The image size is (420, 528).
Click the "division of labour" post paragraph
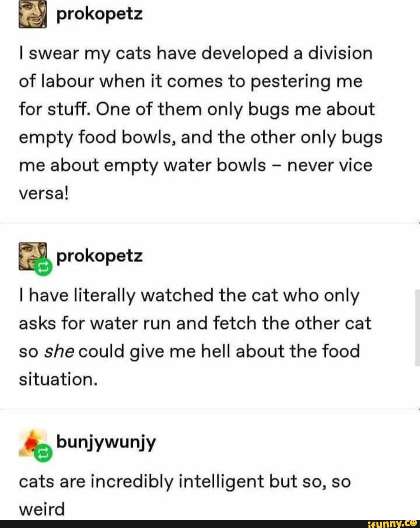201,123
